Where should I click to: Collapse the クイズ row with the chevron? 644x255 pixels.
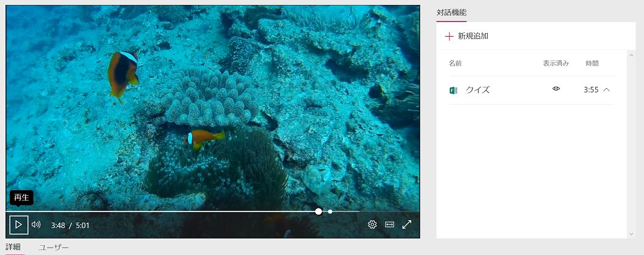(606, 89)
